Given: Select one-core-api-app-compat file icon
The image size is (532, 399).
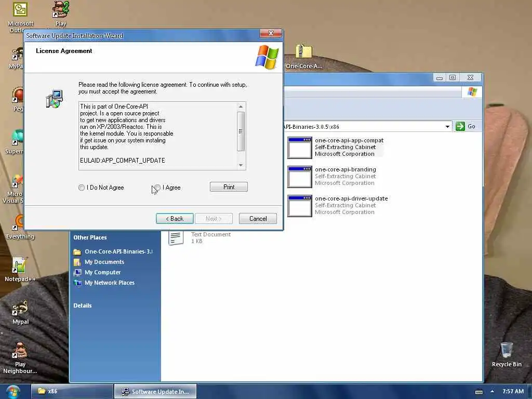Looking at the screenshot, I should tap(300, 148).
